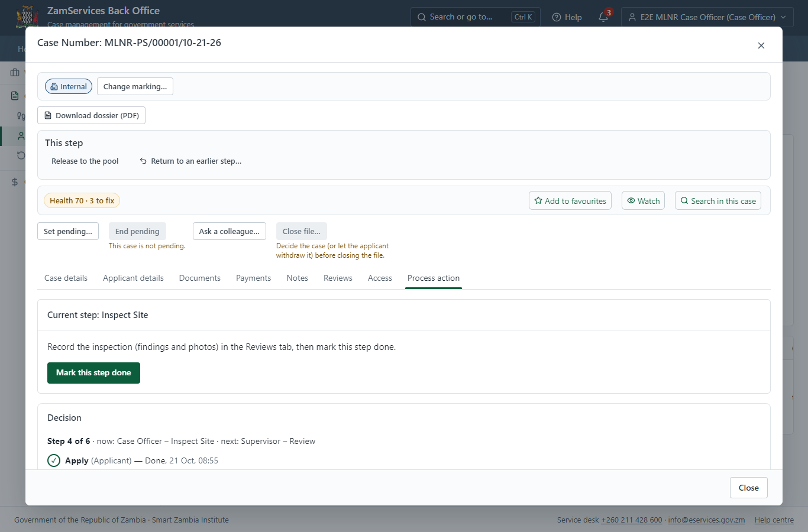Click the Internal marking badge
Screen dimensions: 808x532
pyautogui.click(x=69, y=86)
